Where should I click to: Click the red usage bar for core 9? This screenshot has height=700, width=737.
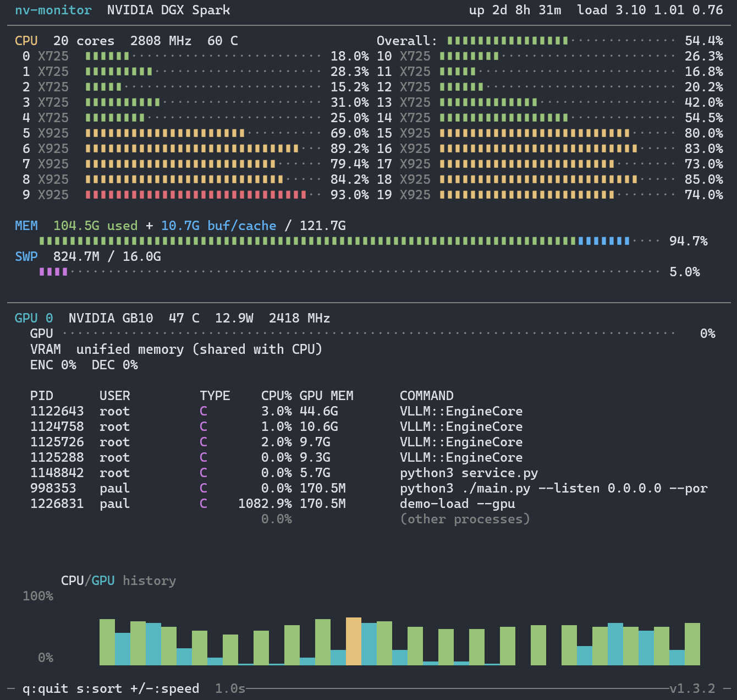tap(196, 195)
